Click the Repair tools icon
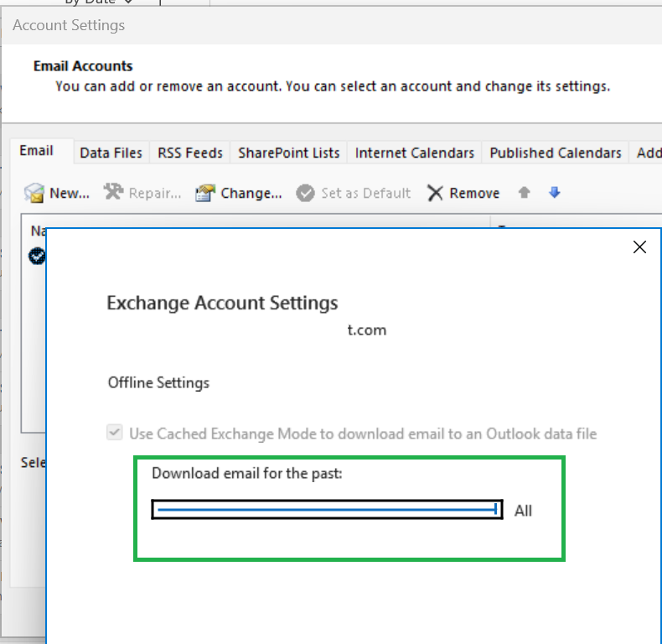 coord(114,192)
